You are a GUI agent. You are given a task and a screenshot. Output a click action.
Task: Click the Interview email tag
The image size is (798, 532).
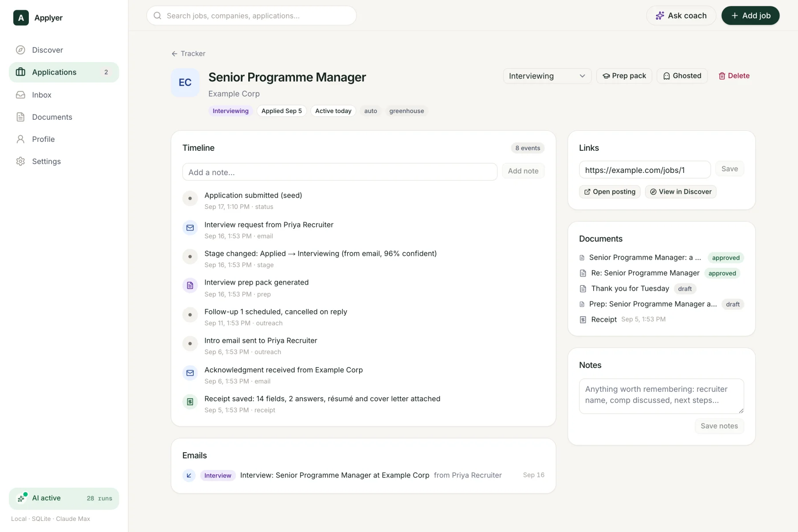[218, 475]
